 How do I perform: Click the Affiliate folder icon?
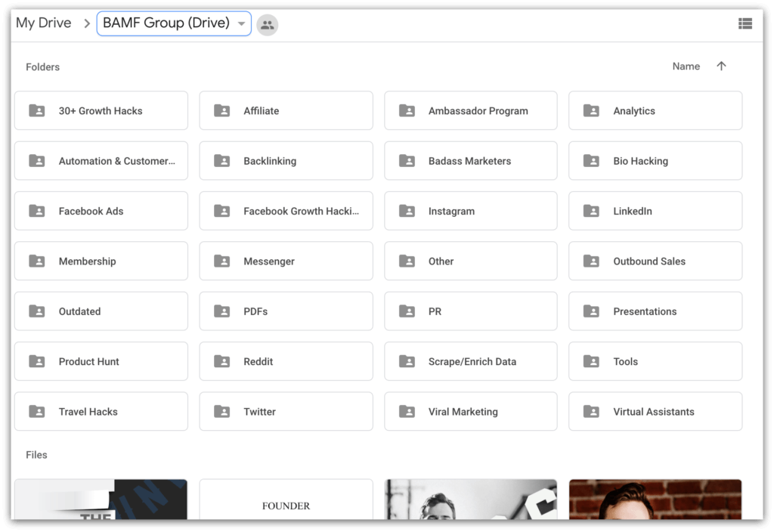point(221,110)
